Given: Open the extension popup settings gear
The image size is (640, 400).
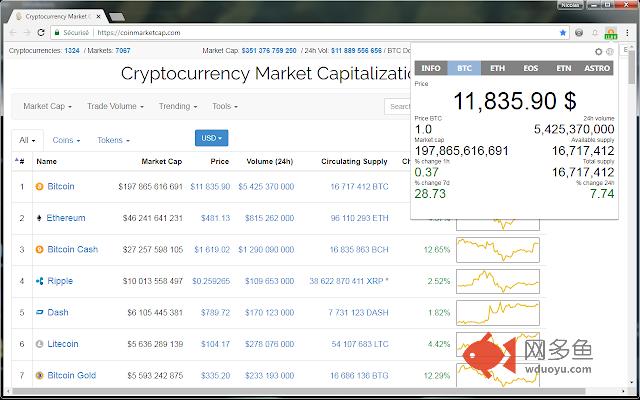Looking at the screenshot, I should (598, 51).
